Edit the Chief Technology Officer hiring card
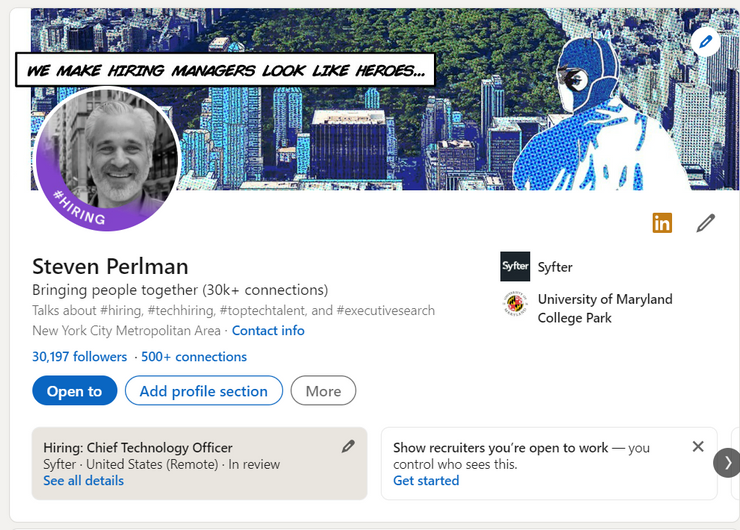 point(348,447)
